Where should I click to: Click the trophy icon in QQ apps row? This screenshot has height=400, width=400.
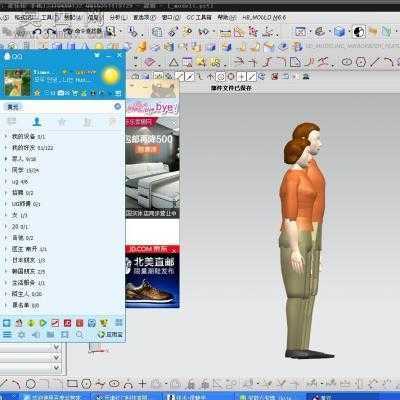[x=104, y=323]
